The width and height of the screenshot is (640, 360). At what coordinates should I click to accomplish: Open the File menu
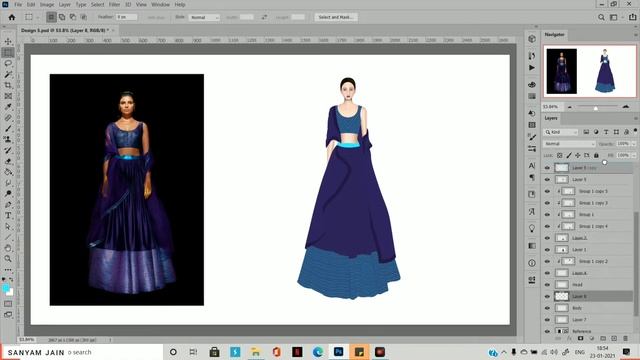[x=18, y=4]
